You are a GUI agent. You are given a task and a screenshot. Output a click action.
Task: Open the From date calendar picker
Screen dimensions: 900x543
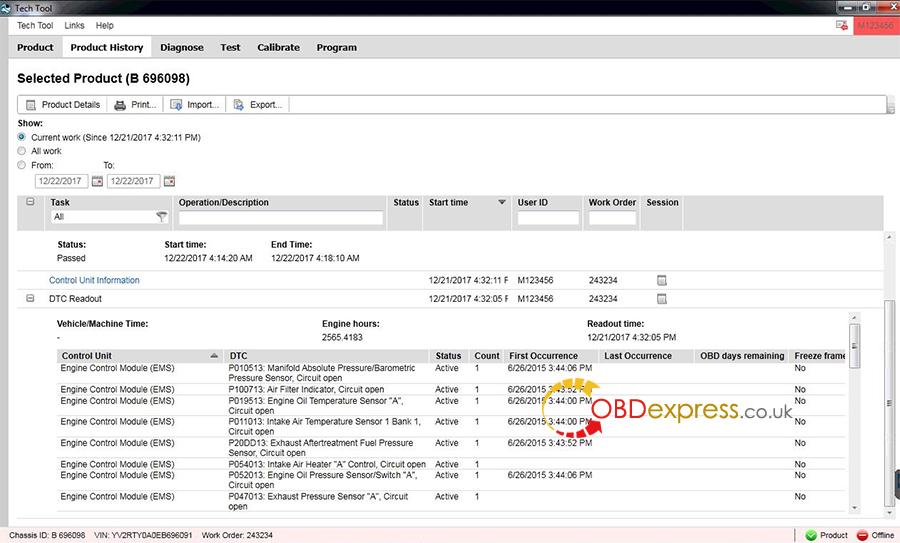click(x=97, y=181)
